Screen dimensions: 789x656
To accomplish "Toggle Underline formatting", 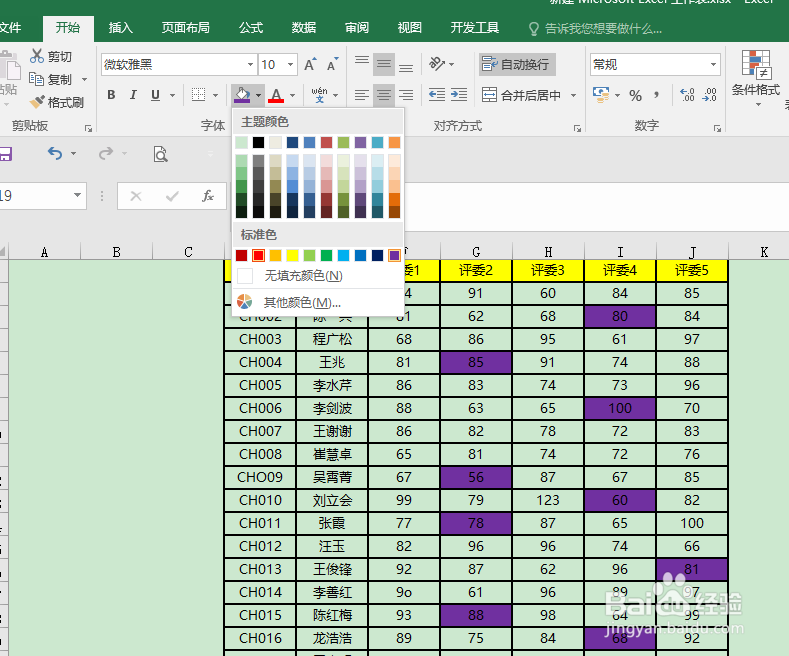I will click(155, 95).
